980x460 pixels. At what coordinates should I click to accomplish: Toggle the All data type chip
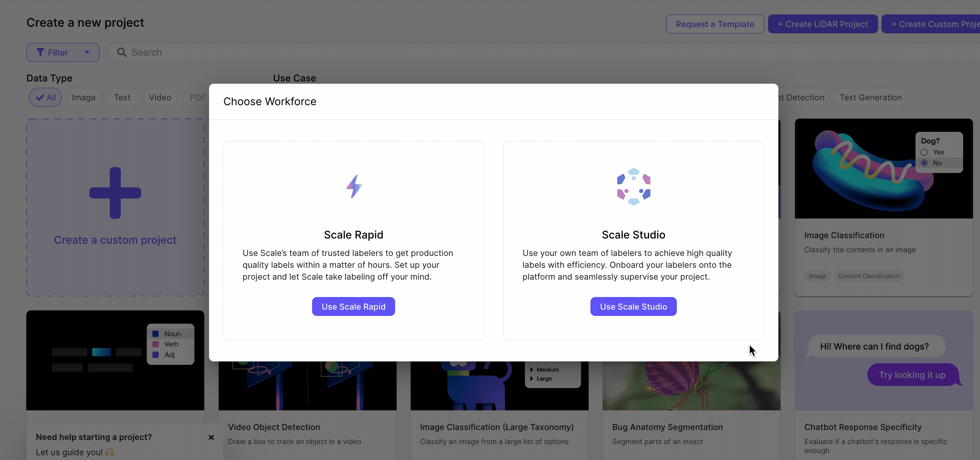(x=46, y=98)
